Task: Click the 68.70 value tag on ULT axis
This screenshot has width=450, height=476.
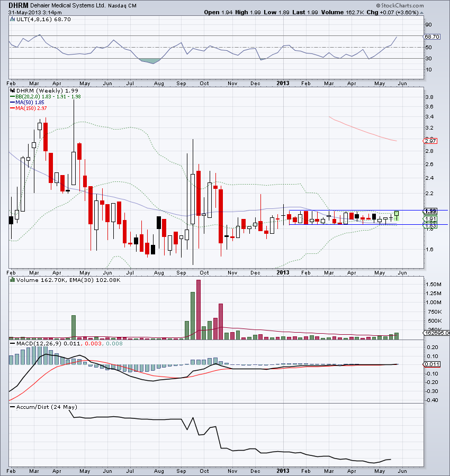Action: 432,36
